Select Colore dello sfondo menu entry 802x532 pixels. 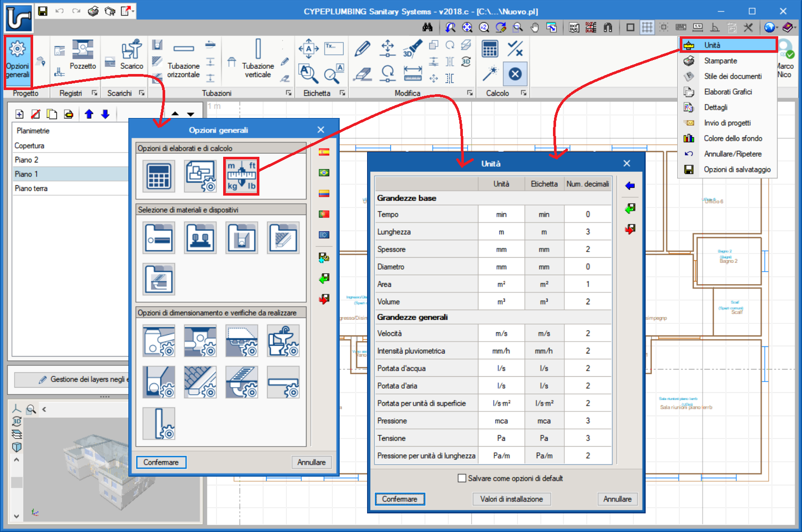727,139
